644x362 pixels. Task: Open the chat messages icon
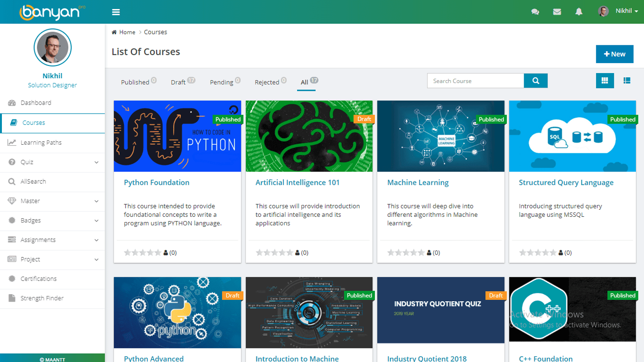click(x=535, y=12)
